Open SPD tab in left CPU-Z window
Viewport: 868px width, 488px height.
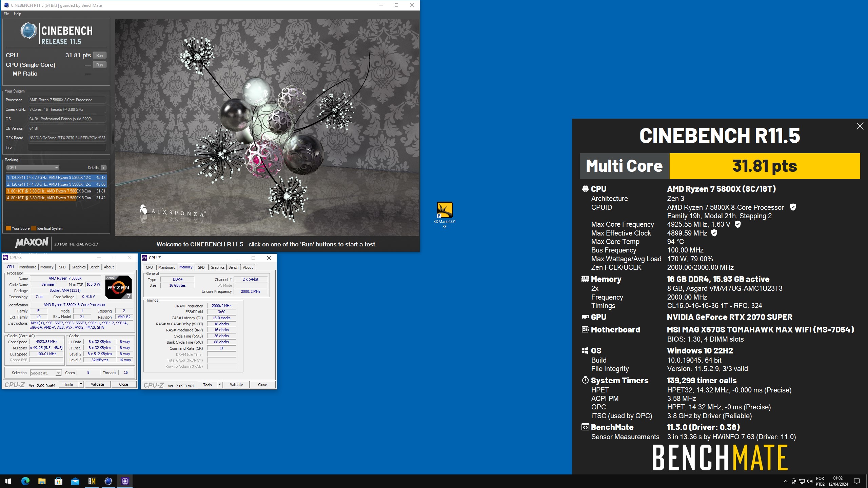point(62,267)
